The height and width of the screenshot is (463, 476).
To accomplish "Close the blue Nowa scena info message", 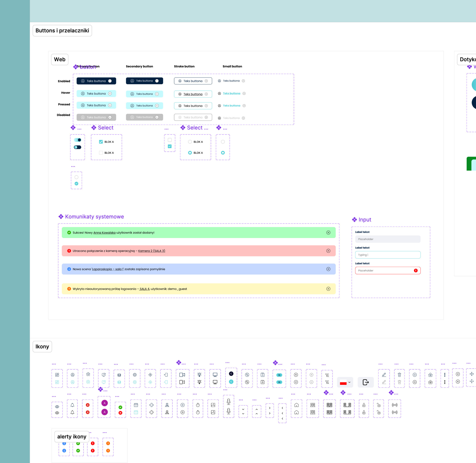I will [328, 269].
